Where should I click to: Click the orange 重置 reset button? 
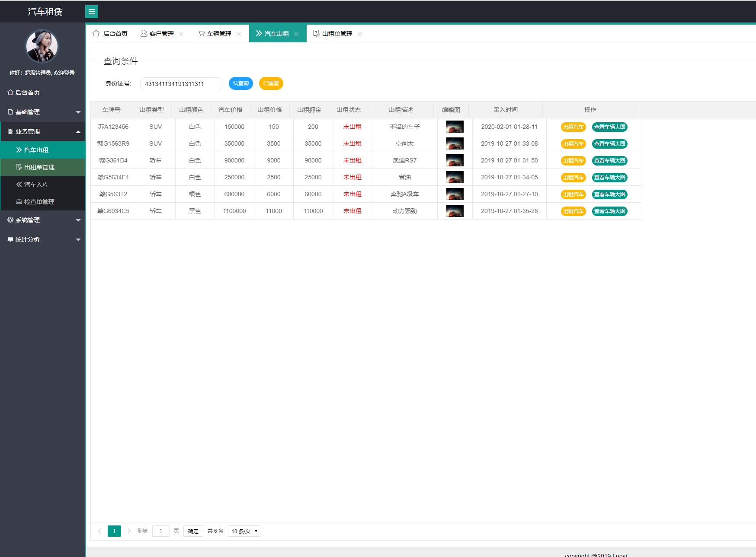point(271,83)
